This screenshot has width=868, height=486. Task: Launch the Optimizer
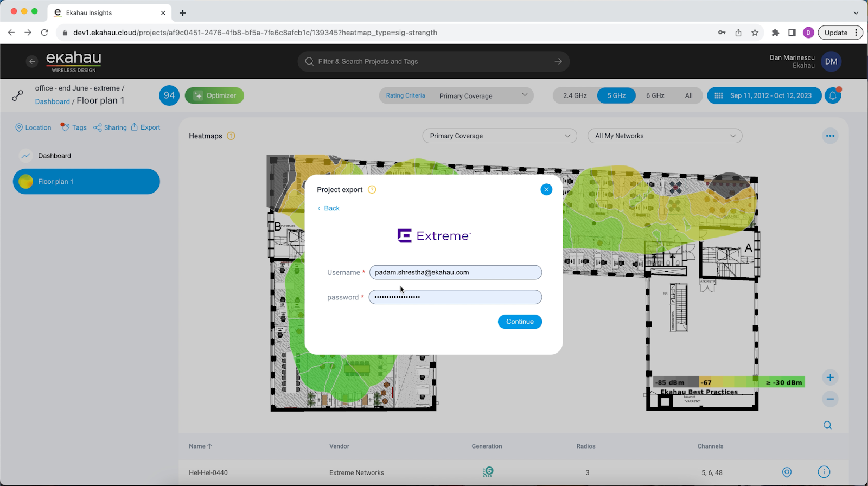(x=214, y=95)
